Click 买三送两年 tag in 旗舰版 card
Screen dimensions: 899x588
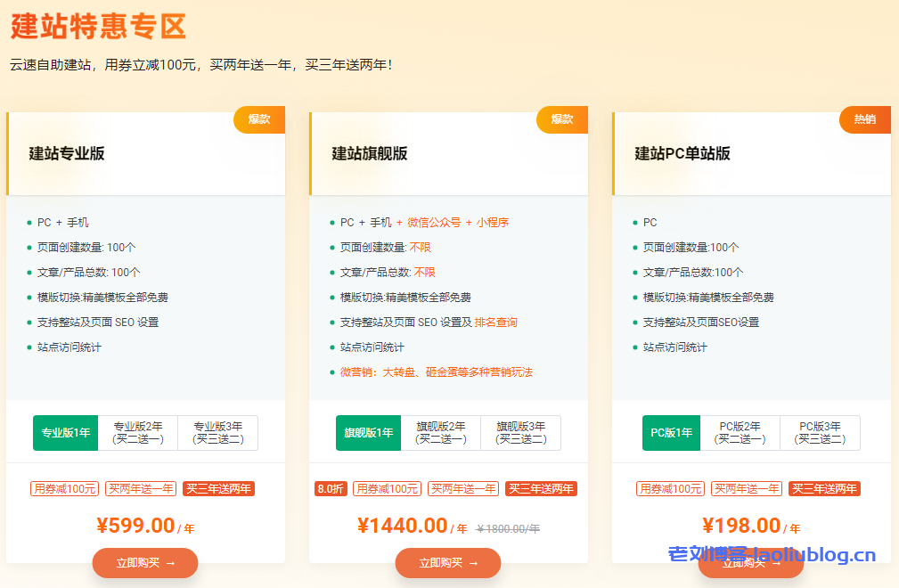coord(541,488)
